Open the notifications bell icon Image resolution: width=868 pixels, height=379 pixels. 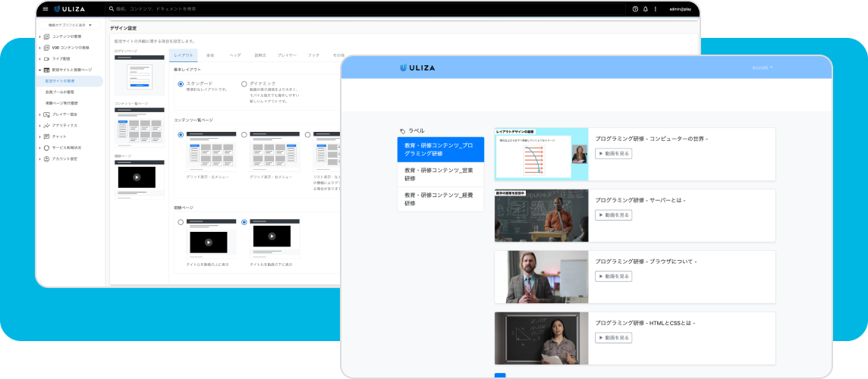click(x=646, y=9)
